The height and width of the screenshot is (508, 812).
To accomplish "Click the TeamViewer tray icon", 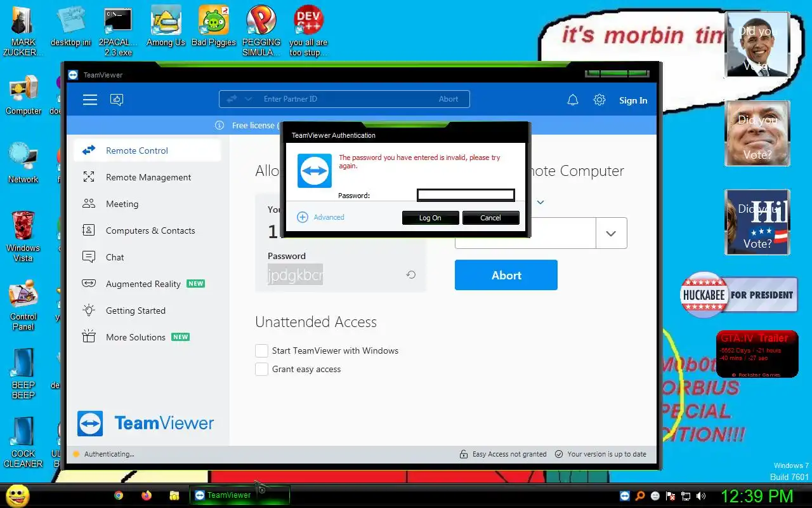I will coord(625,496).
